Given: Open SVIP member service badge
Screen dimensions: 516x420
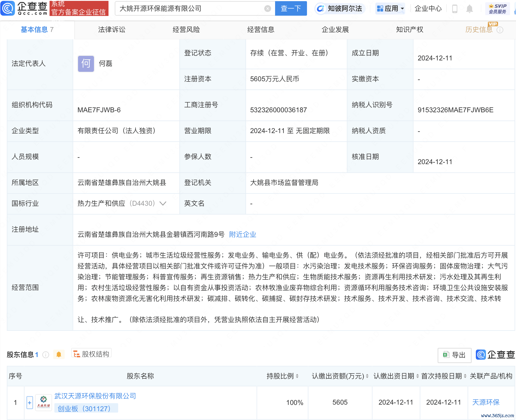Looking at the screenshot, I should (x=497, y=9).
